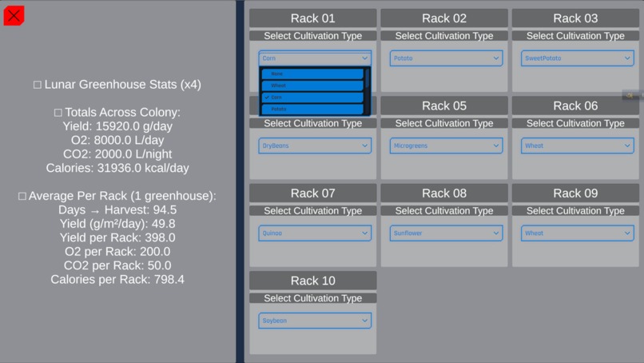This screenshot has height=363, width=644.
Task: Choose Potato in the open crop list
Action: point(312,110)
